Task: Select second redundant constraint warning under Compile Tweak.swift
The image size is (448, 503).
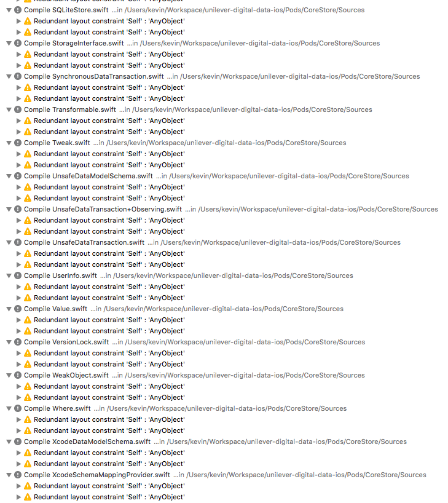Action: coord(109,165)
